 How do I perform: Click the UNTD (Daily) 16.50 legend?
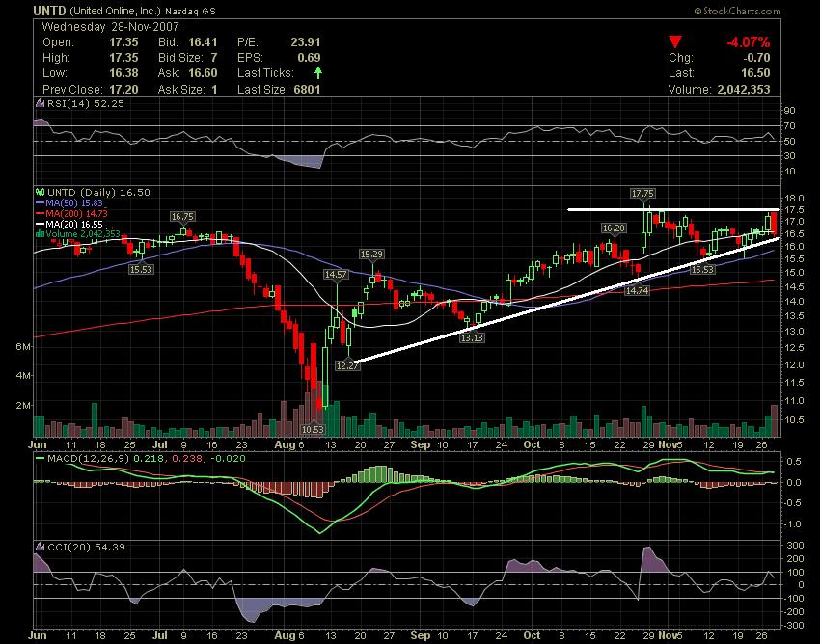point(98,192)
